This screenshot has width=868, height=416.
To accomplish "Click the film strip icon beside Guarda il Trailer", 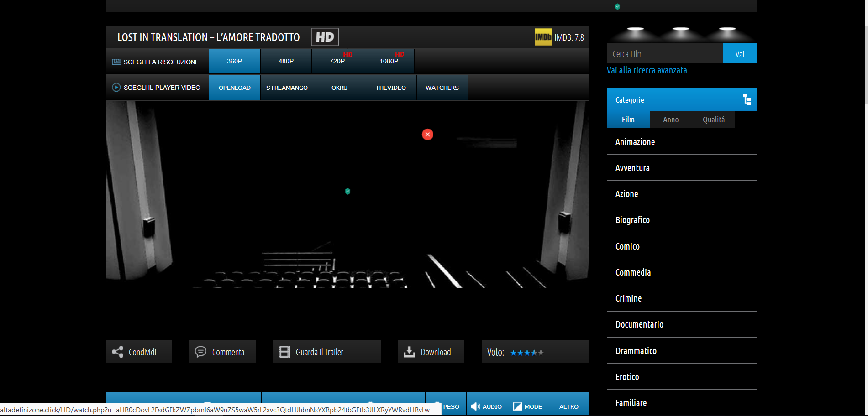I will [284, 352].
